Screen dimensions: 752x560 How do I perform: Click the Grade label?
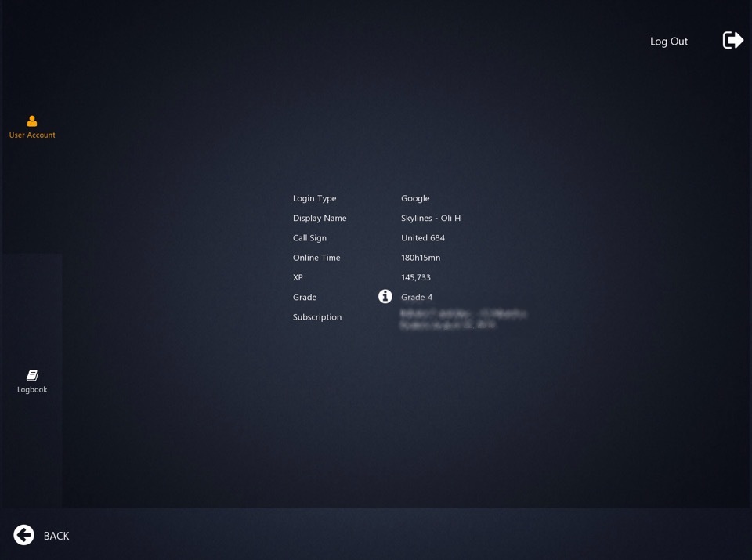305,298
